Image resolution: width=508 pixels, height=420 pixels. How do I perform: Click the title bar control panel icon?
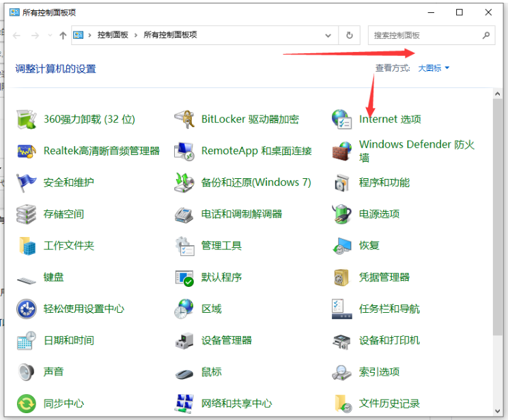[14, 12]
